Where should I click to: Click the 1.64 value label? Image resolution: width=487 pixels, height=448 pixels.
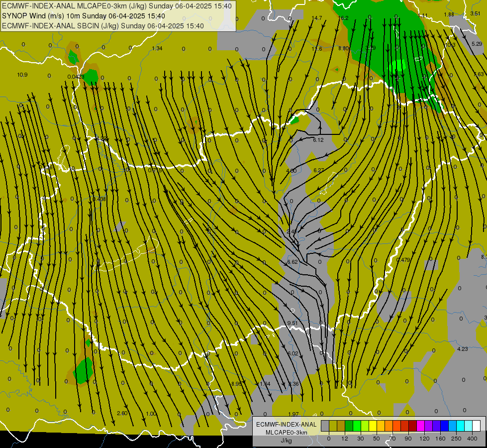(265, 384)
